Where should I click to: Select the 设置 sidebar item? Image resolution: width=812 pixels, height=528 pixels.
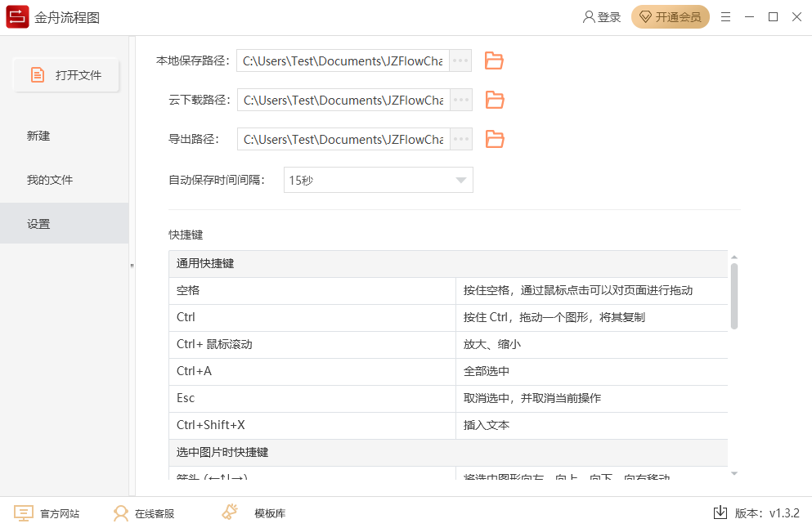(x=38, y=224)
